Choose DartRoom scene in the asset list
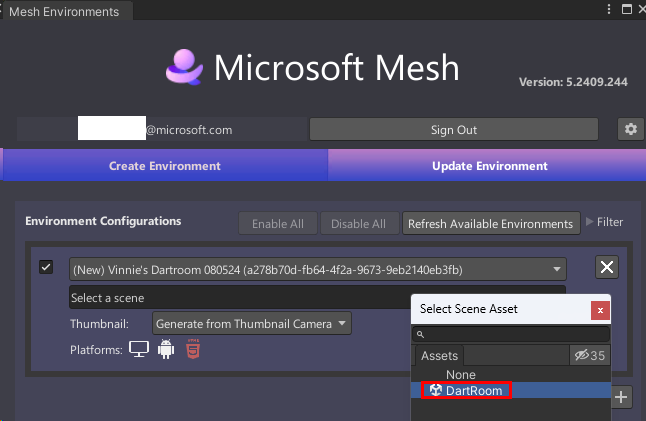The image size is (646, 421). point(511,390)
